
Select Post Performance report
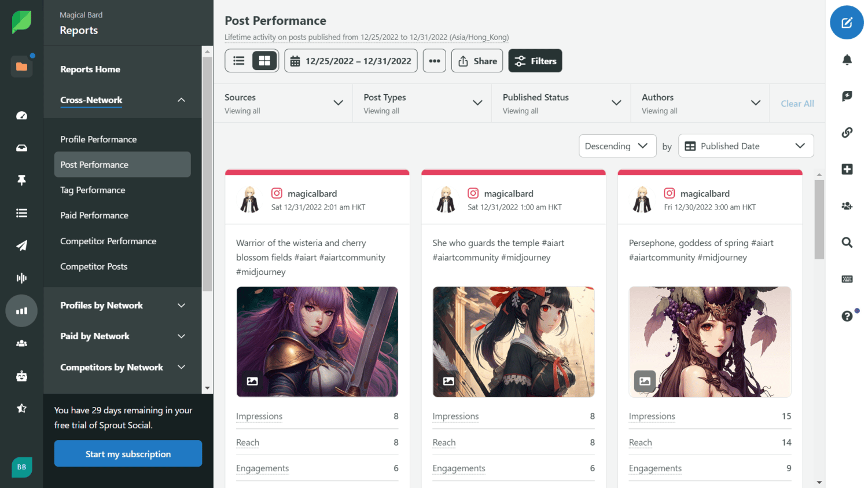[123, 164]
